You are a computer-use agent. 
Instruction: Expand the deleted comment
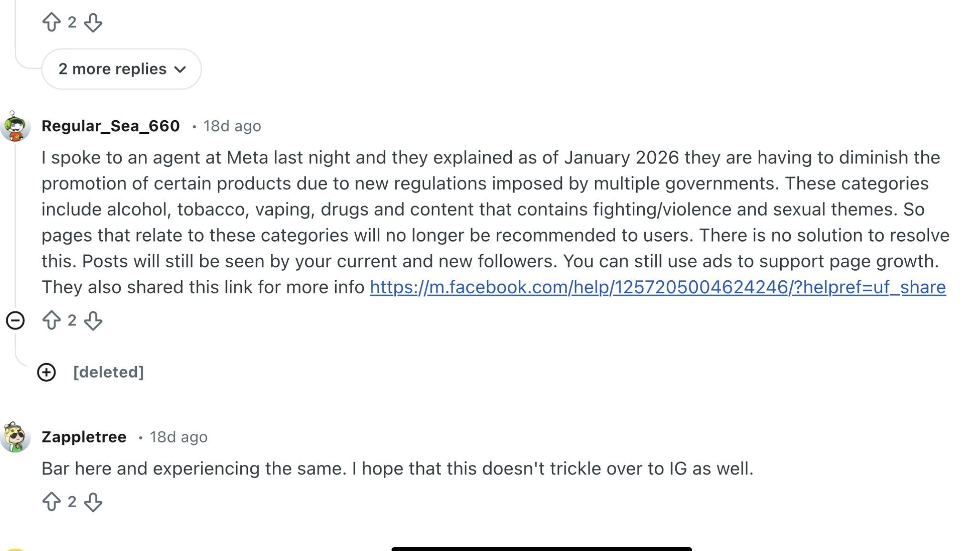[47, 372]
